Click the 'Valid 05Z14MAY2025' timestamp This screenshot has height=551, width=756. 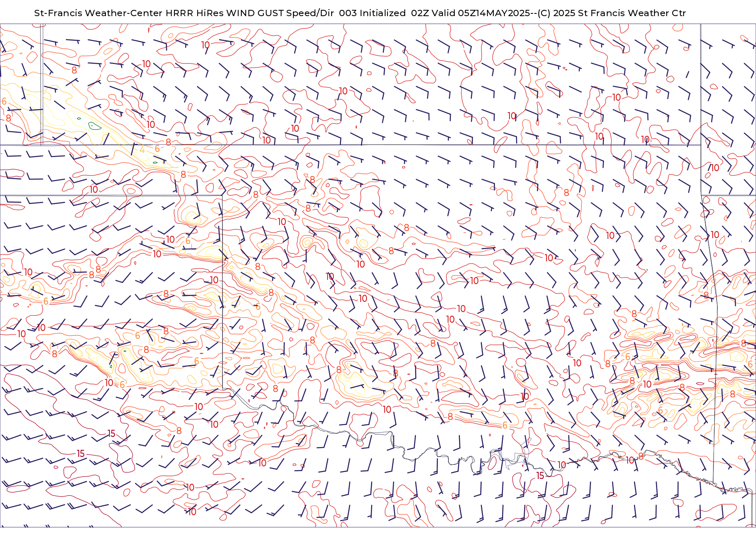[x=481, y=13]
